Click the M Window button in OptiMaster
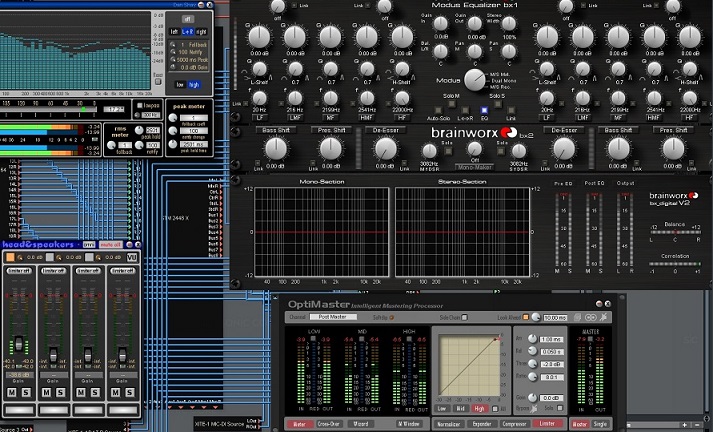 (x=410, y=424)
